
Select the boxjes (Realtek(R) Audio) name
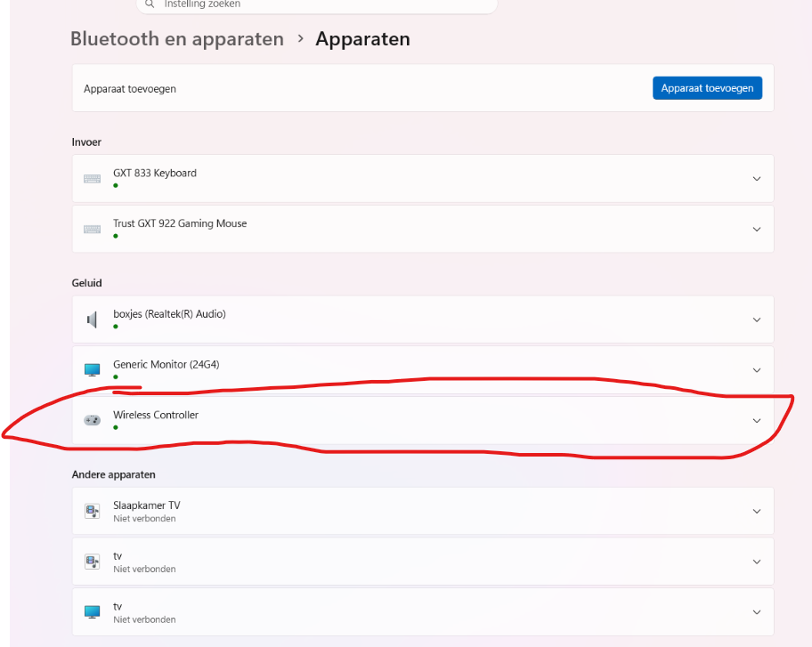point(169,314)
